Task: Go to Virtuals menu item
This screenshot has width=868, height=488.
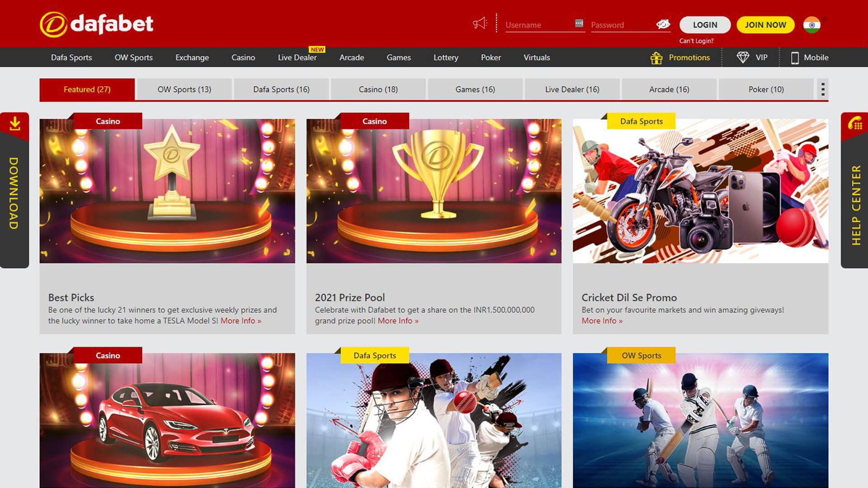Action: click(537, 57)
